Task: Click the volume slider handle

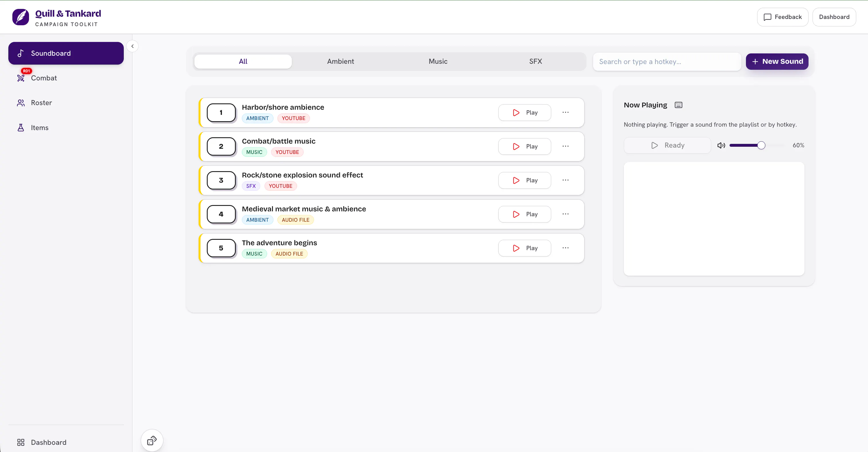Action: (761, 146)
